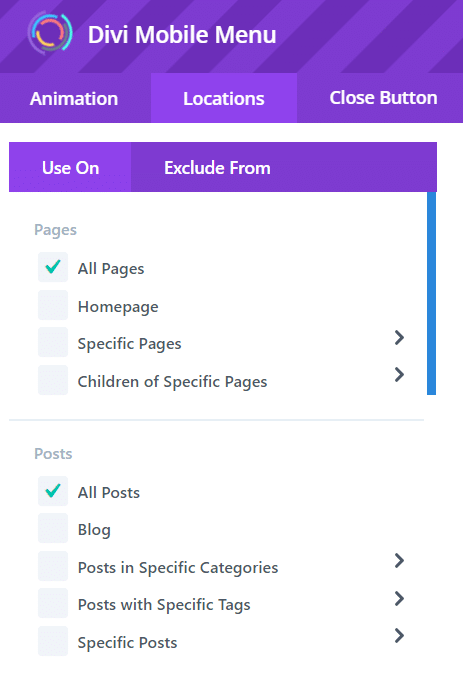This screenshot has width=463, height=680.
Task: Click the Divi Mobile Menu logo icon
Action: click(50, 34)
